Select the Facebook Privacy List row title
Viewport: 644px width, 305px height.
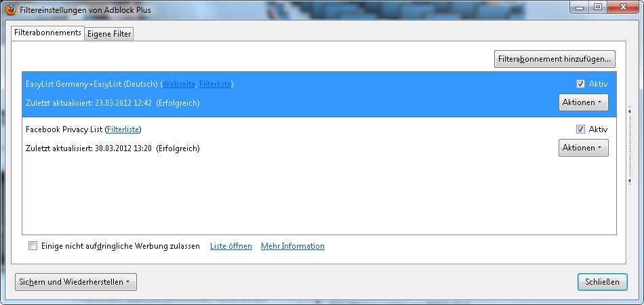pos(64,129)
